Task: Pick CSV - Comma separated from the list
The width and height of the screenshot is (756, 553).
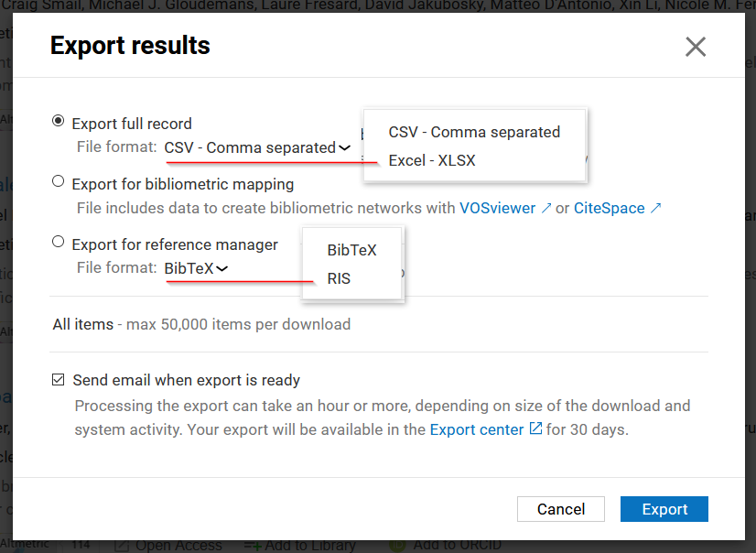Action: pos(474,132)
